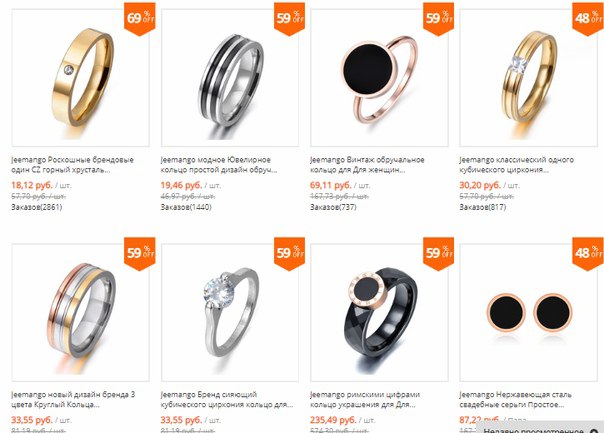Screen dimensions: 604x433
Task: Open the black round stud earrings thumbnail
Action: 528,312
